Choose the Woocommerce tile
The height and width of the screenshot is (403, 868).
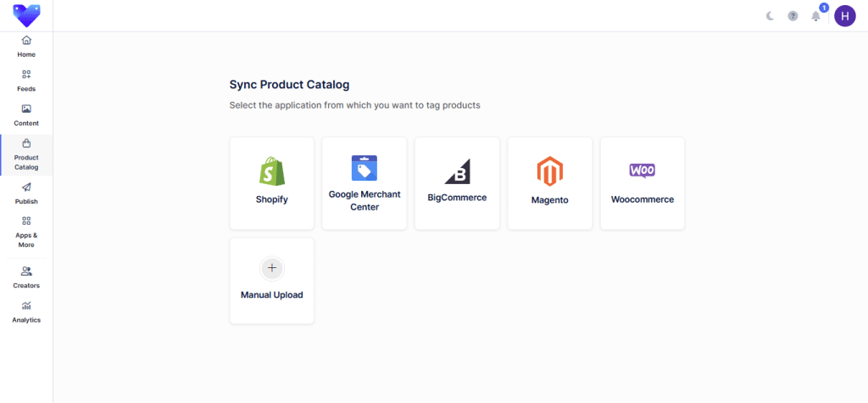(642, 183)
